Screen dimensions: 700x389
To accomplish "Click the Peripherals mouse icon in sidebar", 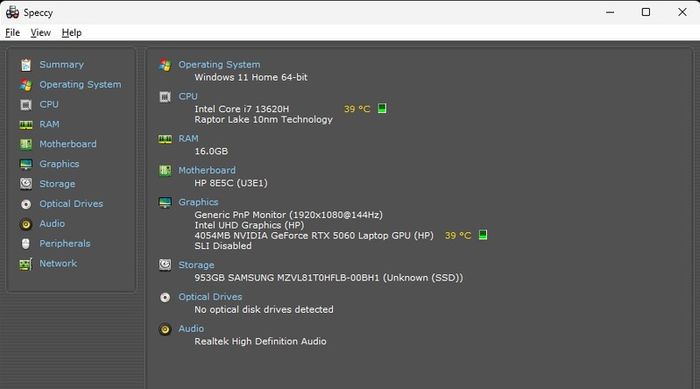I will tap(26, 244).
